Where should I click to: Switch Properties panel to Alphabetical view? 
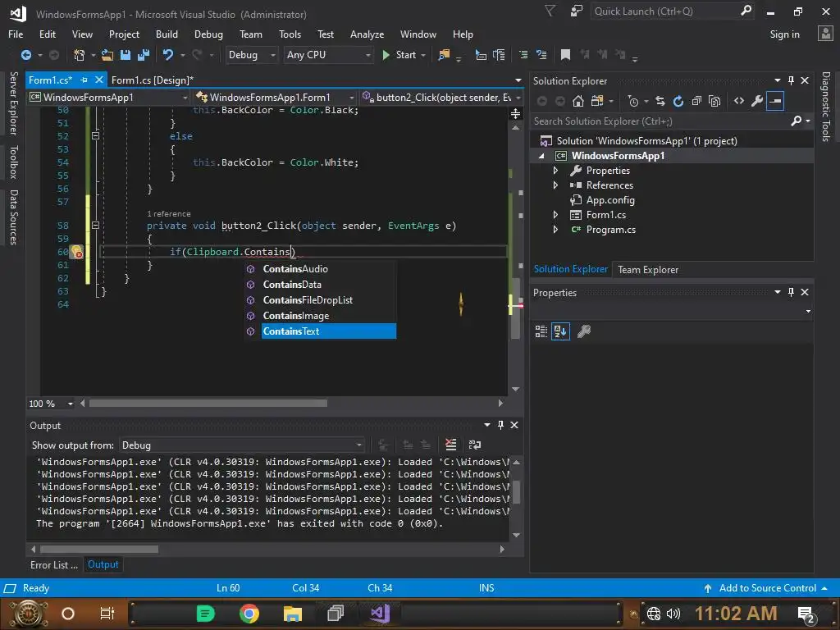coord(560,331)
